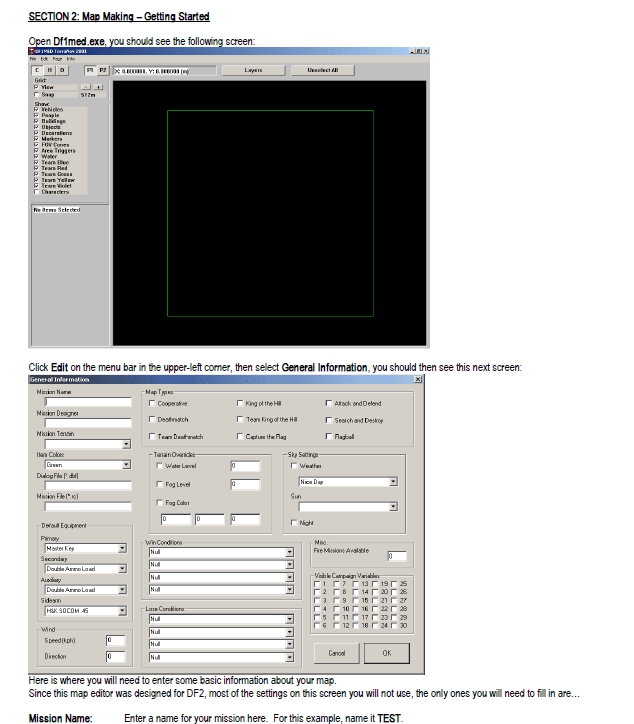Viewport: 634px width, 724px height.
Task: Uncheck Show Vehicles
Action: point(36,109)
